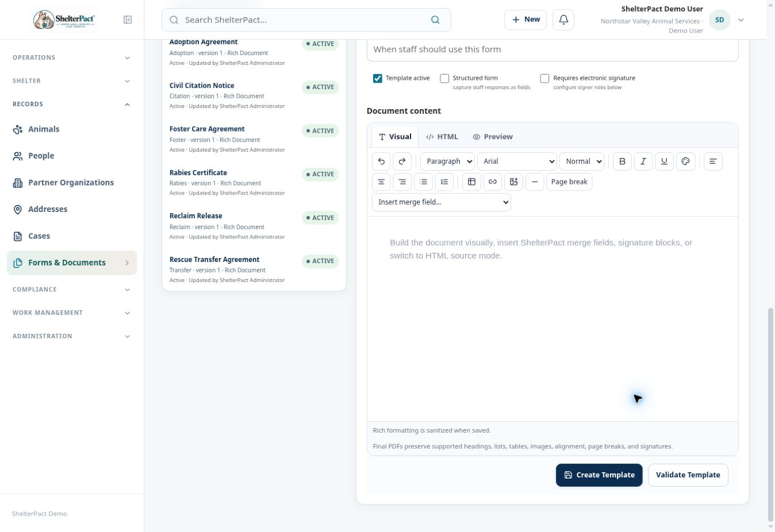The width and height of the screenshot is (775, 532).
Task: Switch to the Preview tab
Action: [x=493, y=137]
